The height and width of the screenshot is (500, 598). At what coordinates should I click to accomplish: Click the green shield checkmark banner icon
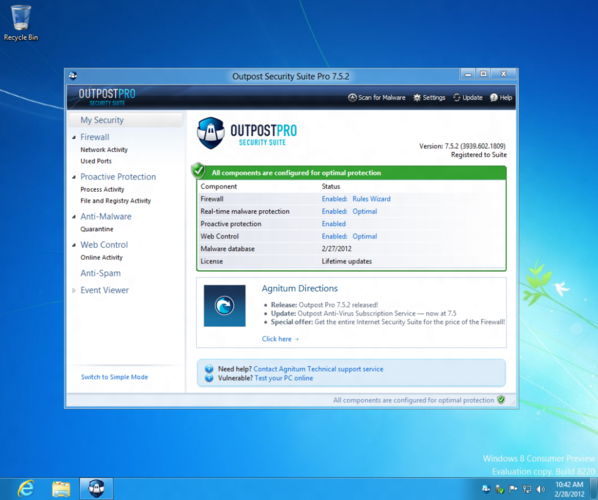click(198, 170)
